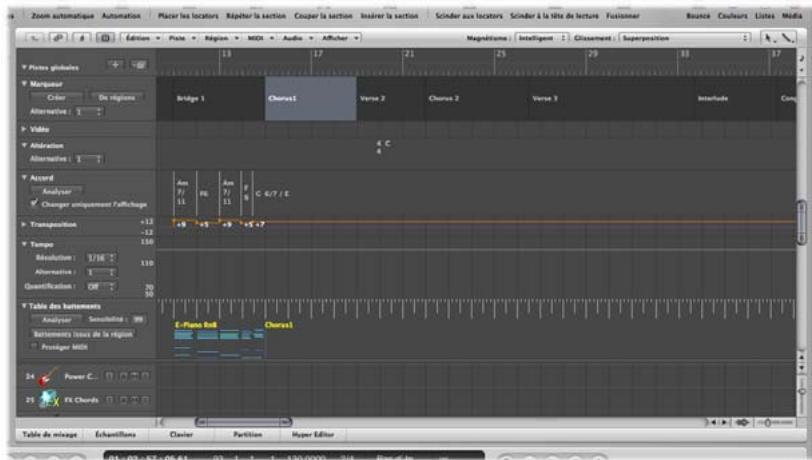Uncheck Changer uniquement l'affichage checkbox

pyautogui.click(x=34, y=204)
